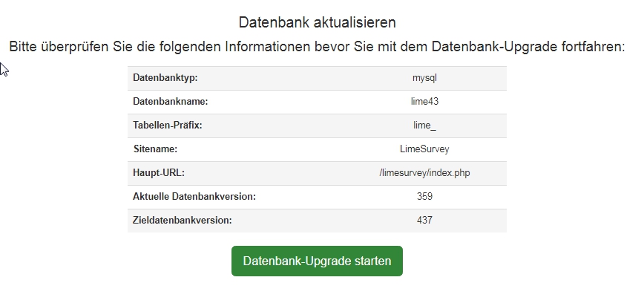This screenshot has height=306, width=644.
Task: Click the table prefix value 'lime_'
Action: click(424, 126)
